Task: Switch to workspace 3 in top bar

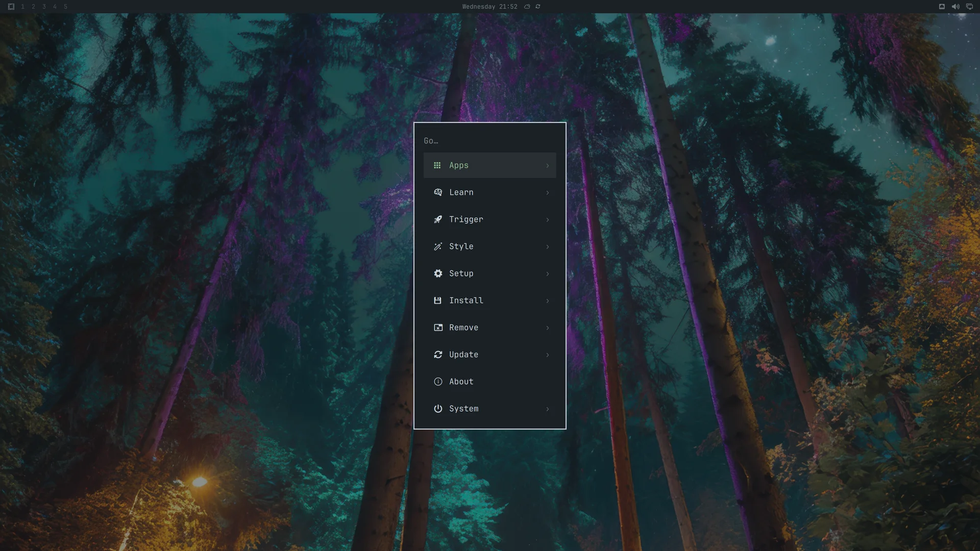Action: click(x=44, y=7)
